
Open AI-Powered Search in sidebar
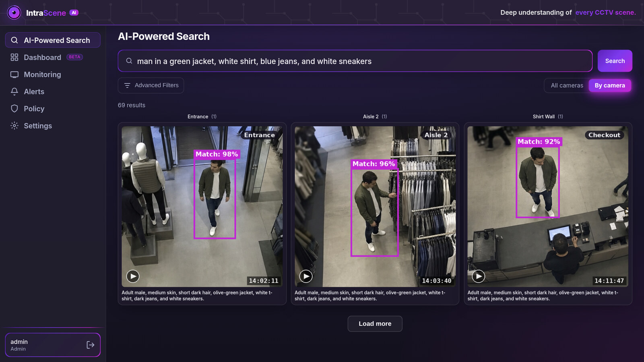point(53,40)
